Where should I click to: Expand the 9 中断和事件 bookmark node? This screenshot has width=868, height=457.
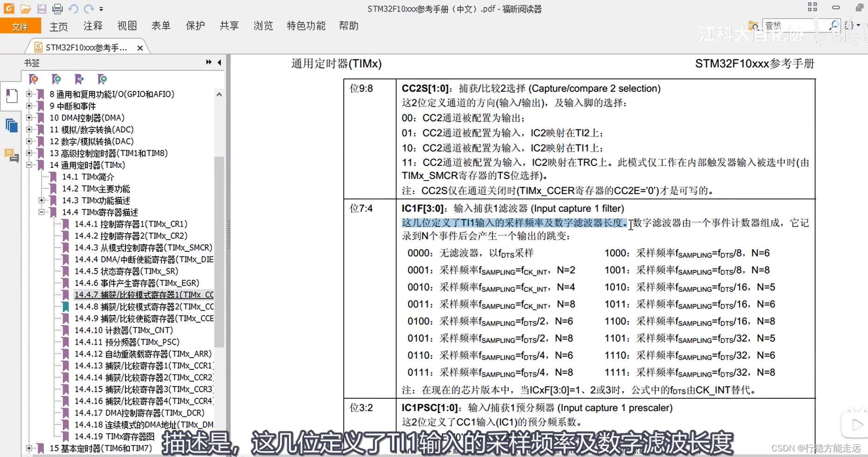coord(29,106)
